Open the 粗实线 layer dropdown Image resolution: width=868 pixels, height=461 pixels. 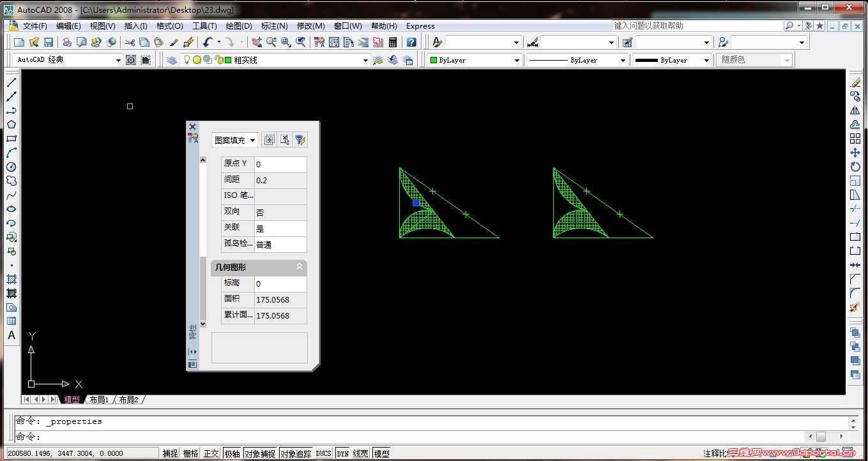pos(365,60)
